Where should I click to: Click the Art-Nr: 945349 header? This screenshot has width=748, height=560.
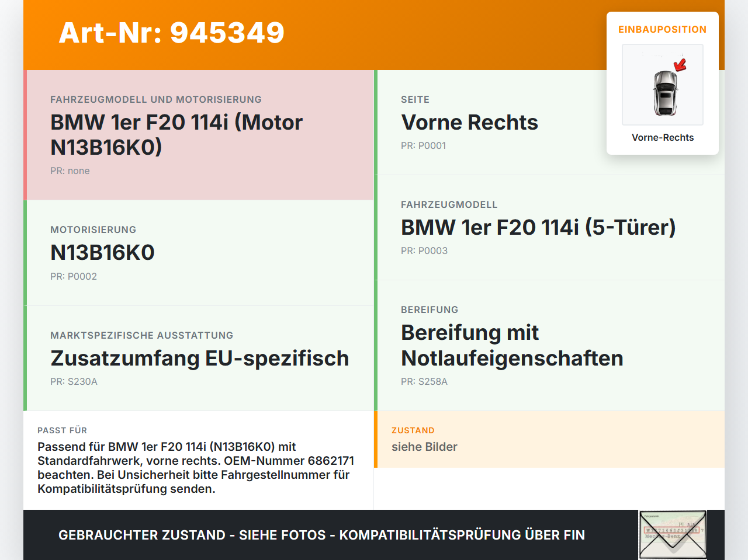(171, 33)
